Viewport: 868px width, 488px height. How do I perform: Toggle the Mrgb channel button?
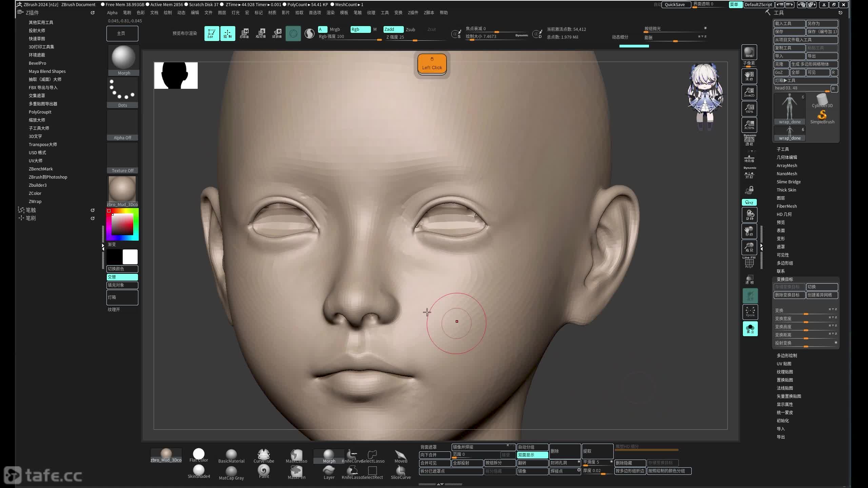coord(335,29)
